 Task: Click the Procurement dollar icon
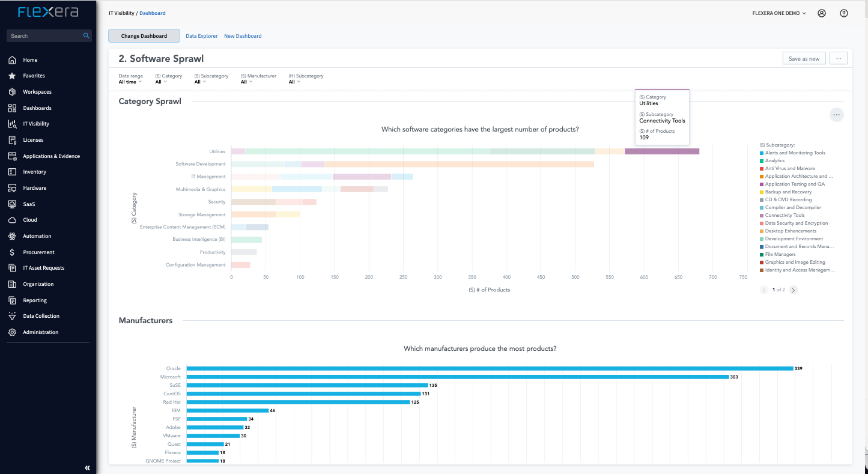pyautogui.click(x=12, y=252)
